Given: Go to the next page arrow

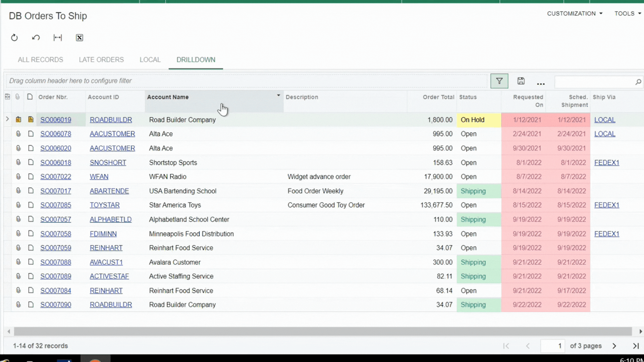Looking at the screenshot, I should coord(614,346).
